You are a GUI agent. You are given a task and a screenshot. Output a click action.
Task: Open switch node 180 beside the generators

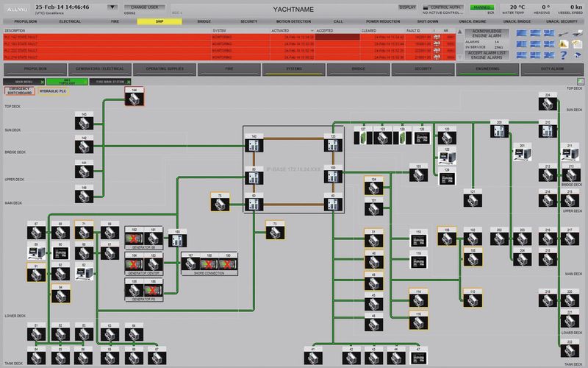click(x=177, y=238)
